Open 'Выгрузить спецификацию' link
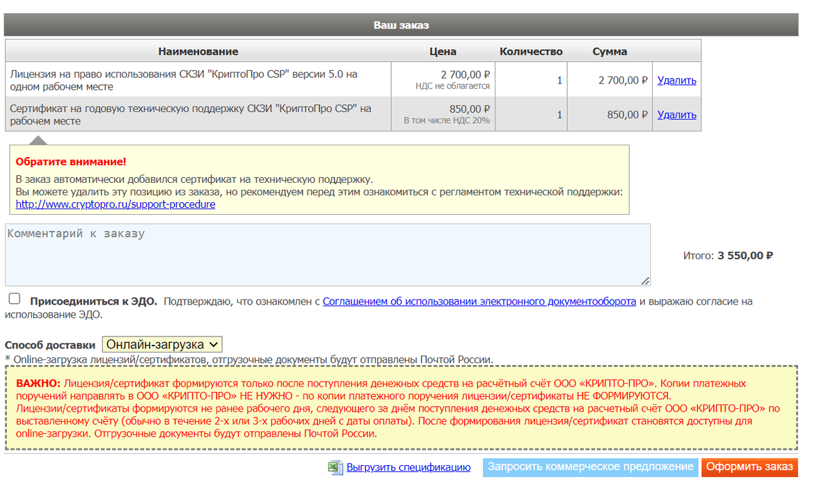 (408, 467)
